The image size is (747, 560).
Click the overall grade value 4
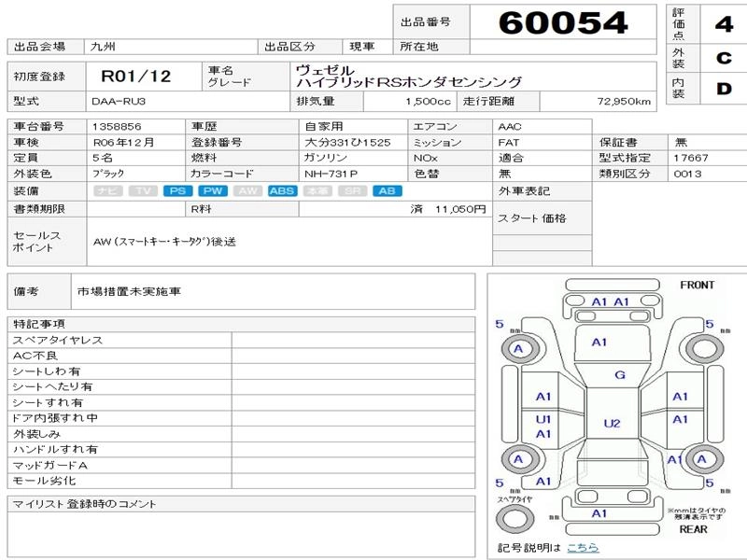[724, 23]
